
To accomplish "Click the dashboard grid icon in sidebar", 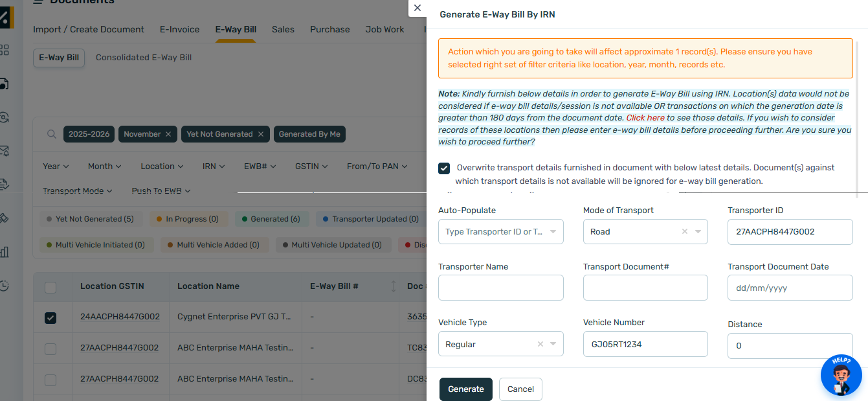I will (x=5, y=50).
